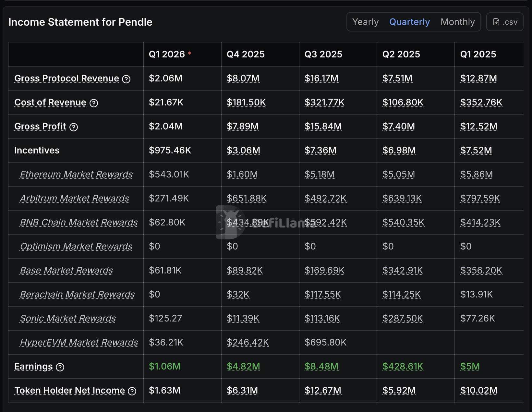Click Q3 2025 Earnings value $8.48M
Viewport: 532px width, 412px height.
321,366
